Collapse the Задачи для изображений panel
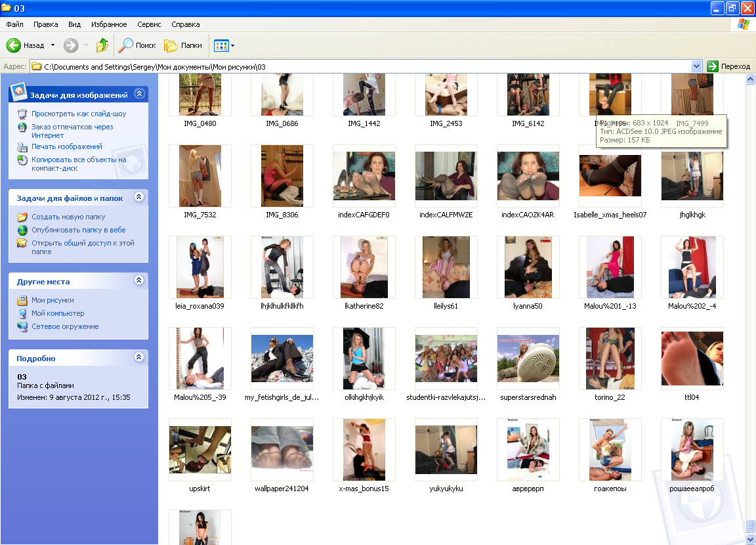The image size is (756, 545). click(139, 93)
